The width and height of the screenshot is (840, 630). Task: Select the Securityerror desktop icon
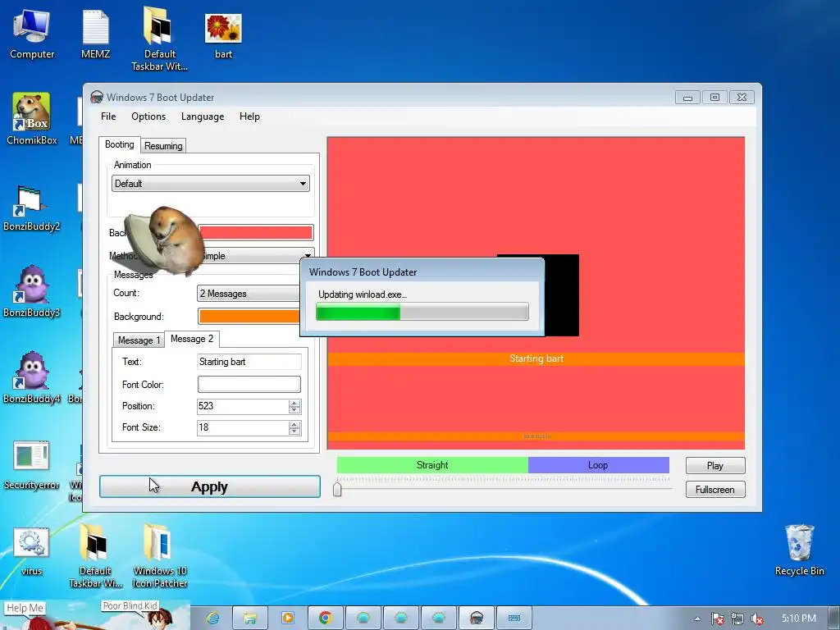tap(32, 465)
